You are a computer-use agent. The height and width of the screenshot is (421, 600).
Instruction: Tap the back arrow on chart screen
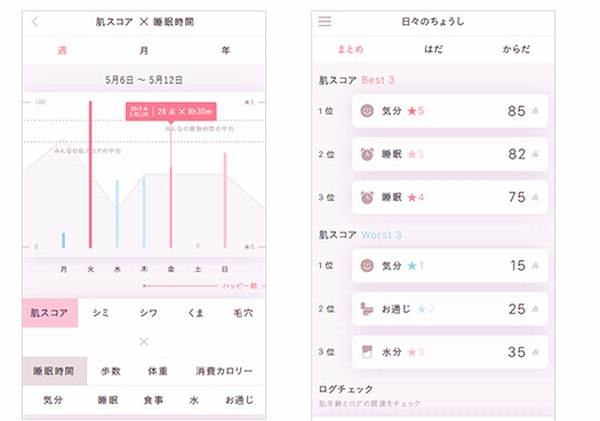point(36,21)
